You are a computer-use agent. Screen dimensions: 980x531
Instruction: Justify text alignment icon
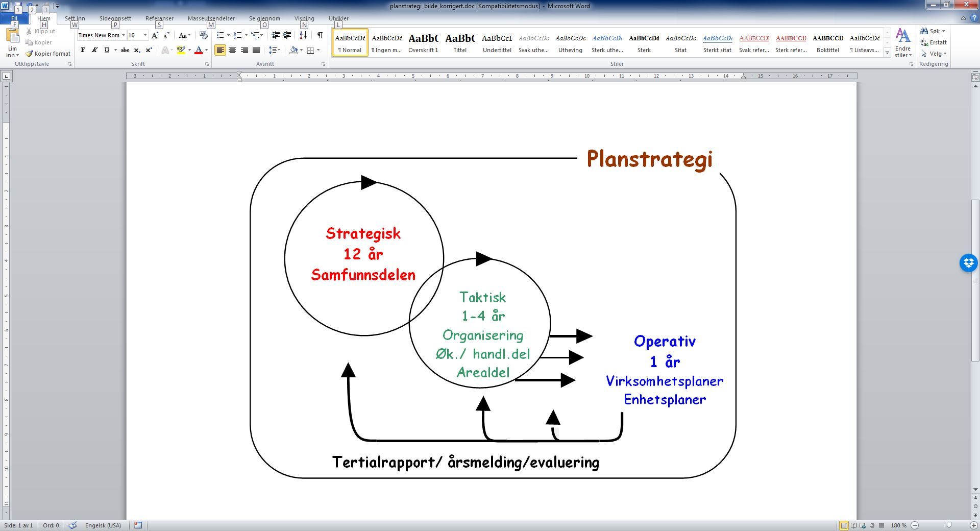click(256, 50)
